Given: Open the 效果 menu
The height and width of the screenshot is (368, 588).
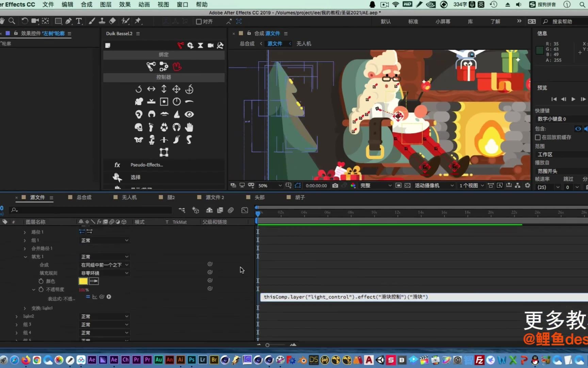Looking at the screenshot, I should point(125,4).
